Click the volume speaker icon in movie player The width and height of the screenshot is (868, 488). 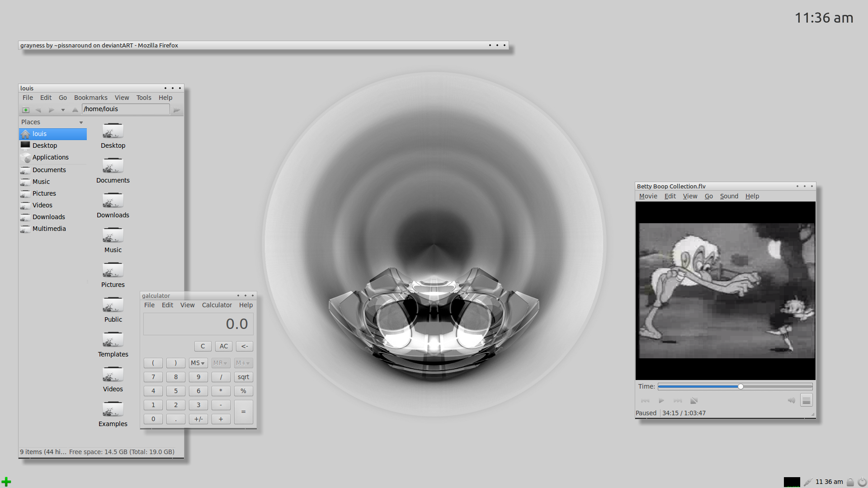click(792, 400)
